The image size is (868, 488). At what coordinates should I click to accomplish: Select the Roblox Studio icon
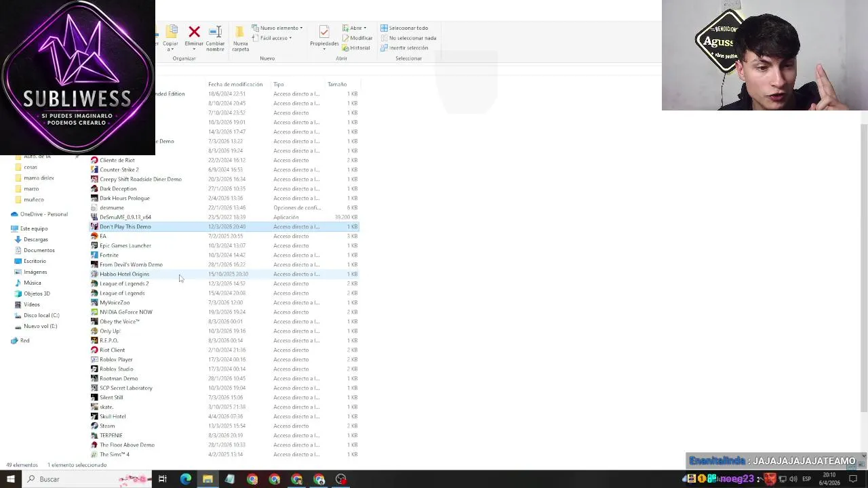coord(94,369)
